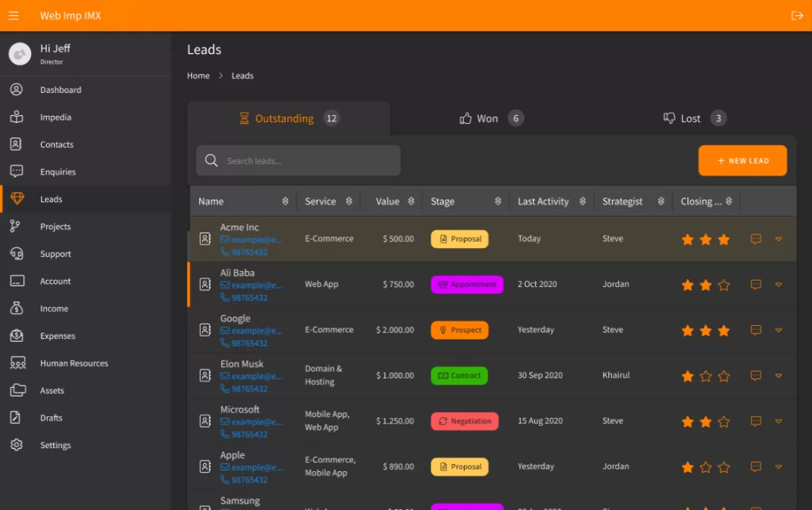Viewport: 812px width, 510px height.
Task: Set Ali Baba closing rating to three stars
Action: 723,285
